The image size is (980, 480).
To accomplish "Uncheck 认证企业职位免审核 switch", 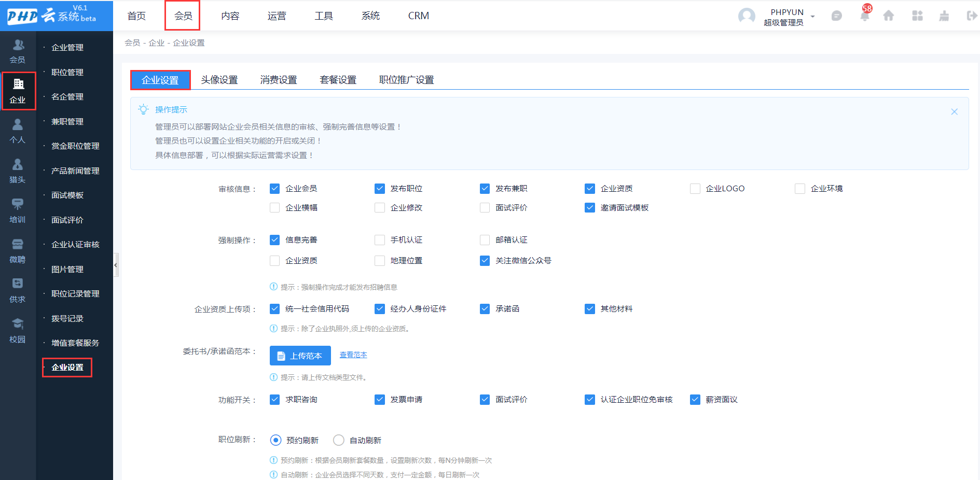I will coord(590,400).
